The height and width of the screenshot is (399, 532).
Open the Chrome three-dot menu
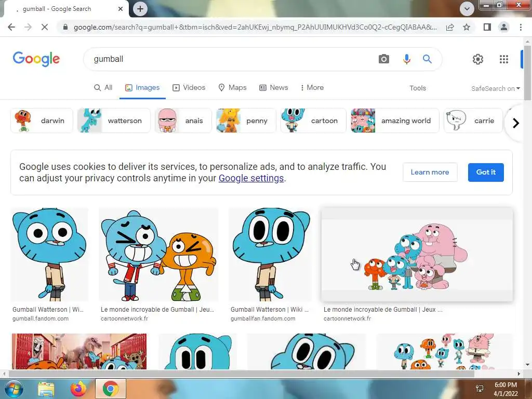click(521, 27)
